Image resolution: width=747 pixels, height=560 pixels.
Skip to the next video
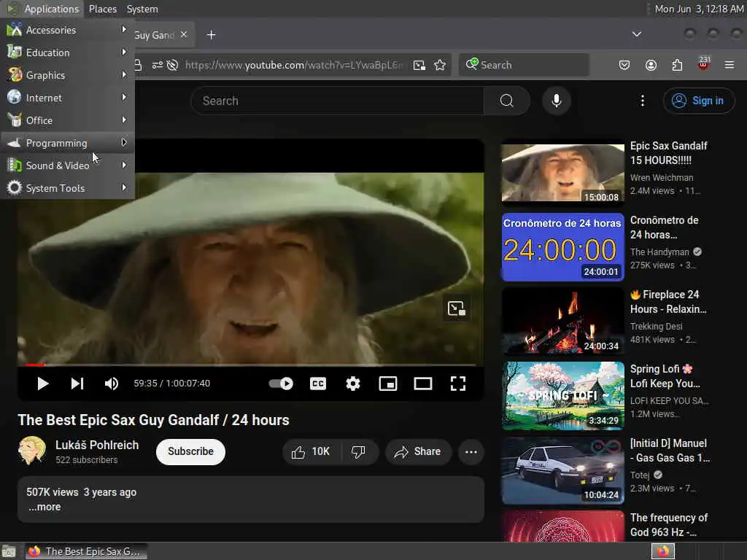click(x=77, y=384)
